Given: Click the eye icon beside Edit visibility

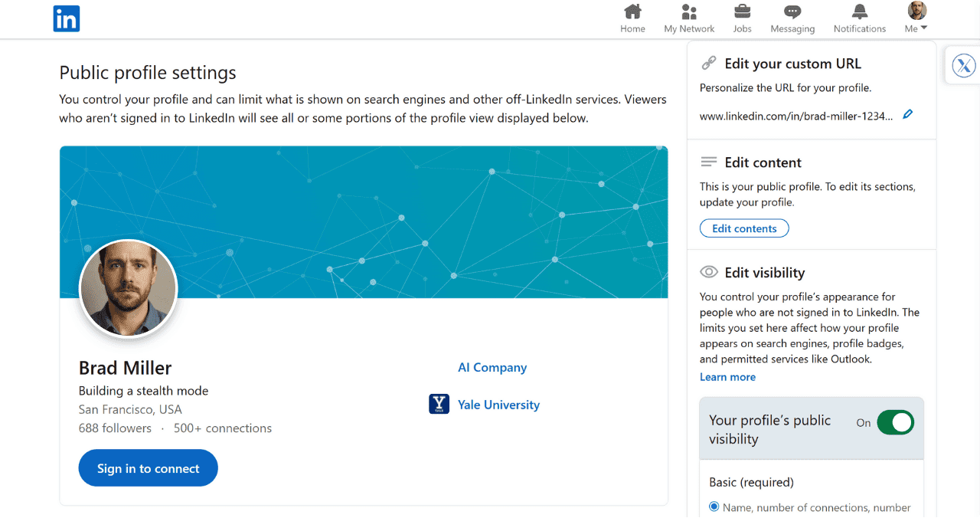Looking at the screenshot, I should pos(707,272).
